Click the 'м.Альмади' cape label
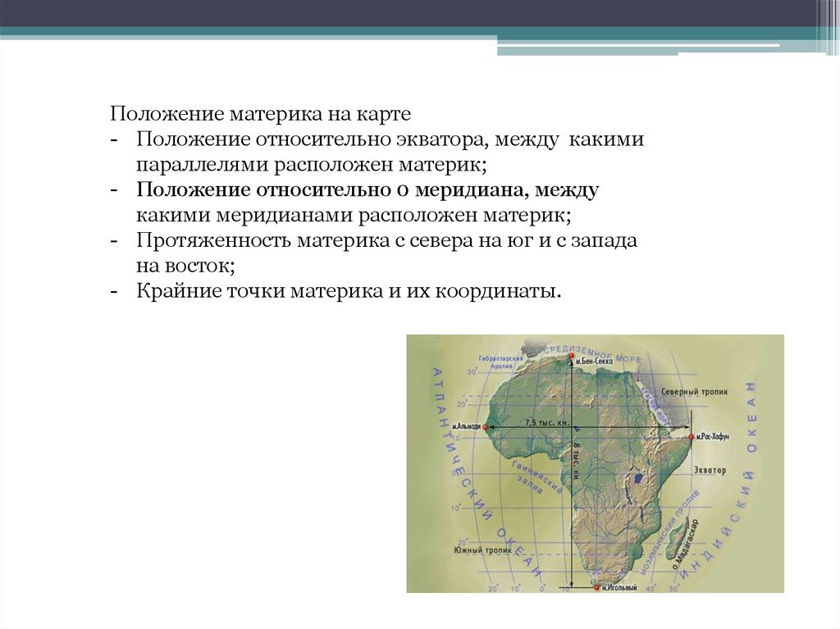Viewport: 840px width, 629px height. tap(466, 427)
